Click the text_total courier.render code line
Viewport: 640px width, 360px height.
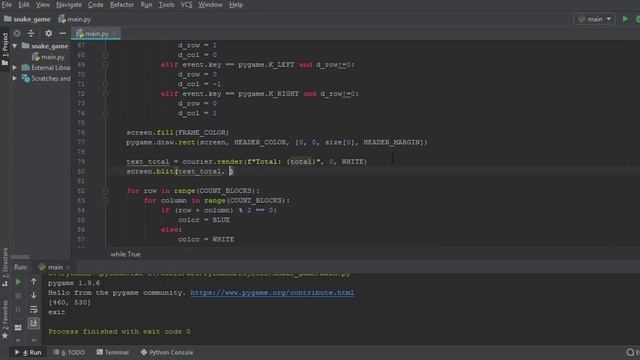point(247,162)
